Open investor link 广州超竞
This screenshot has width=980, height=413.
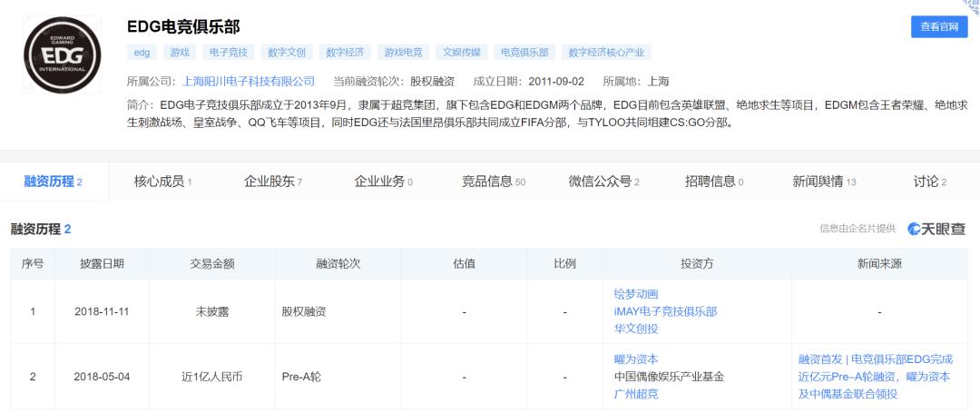635,394
